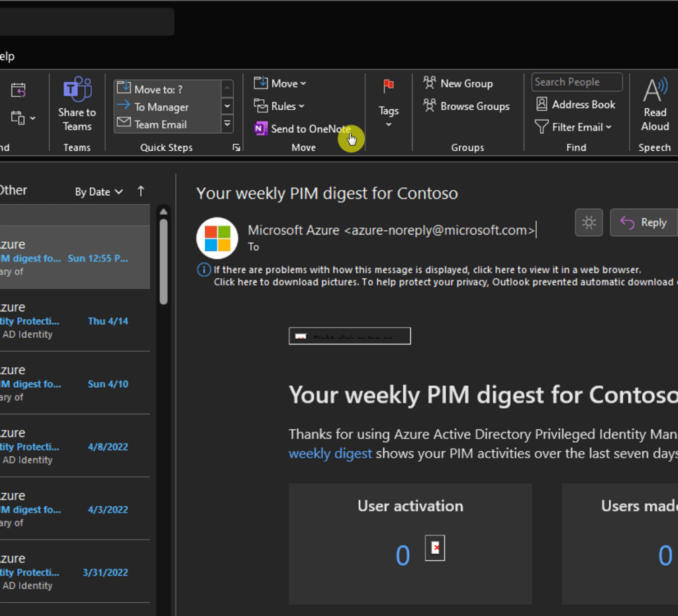Select the email dated 3/31/2022
The height and width of the screenshot is (616, 678).
pos(75,571)
